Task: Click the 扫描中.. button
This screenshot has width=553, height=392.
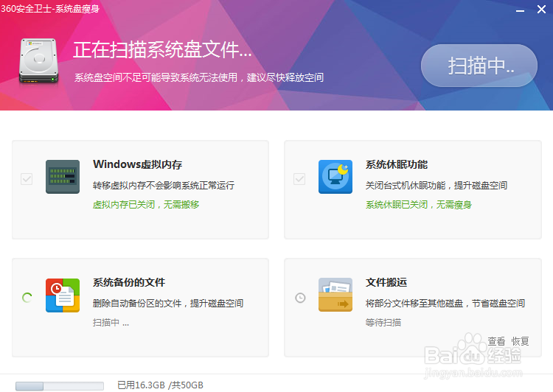Action: (x=479, y=66)
